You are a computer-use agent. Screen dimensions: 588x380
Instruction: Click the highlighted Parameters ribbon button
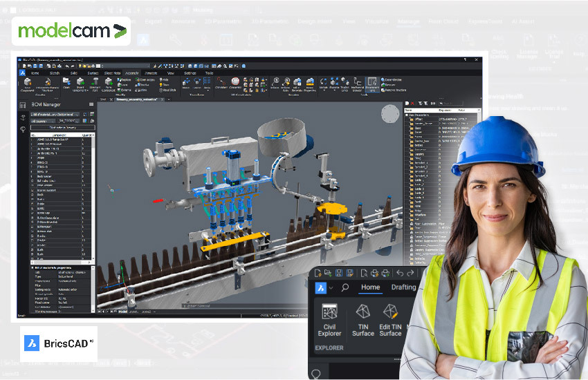[x=372, y=84]
